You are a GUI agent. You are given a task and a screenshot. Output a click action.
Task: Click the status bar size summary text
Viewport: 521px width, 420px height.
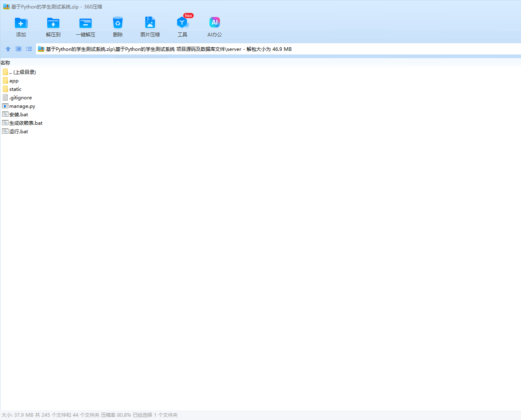click(x=90, y=415)
